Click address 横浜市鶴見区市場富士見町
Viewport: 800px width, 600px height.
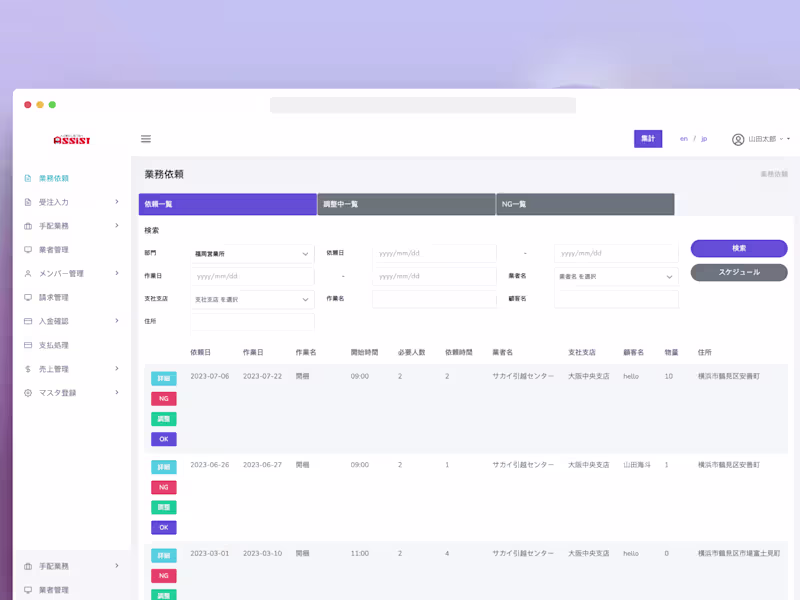pyautogui.click(x=739, y=553)
